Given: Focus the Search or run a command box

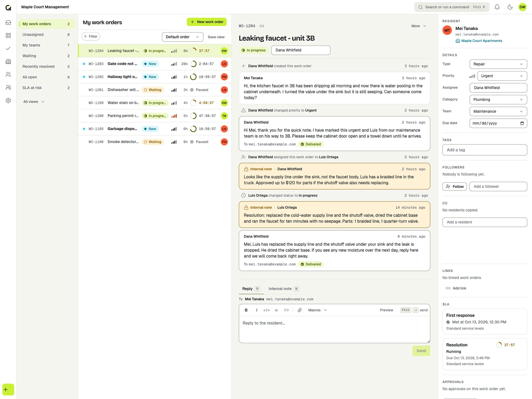Looking at the screenshot, I should coord(452,7).
